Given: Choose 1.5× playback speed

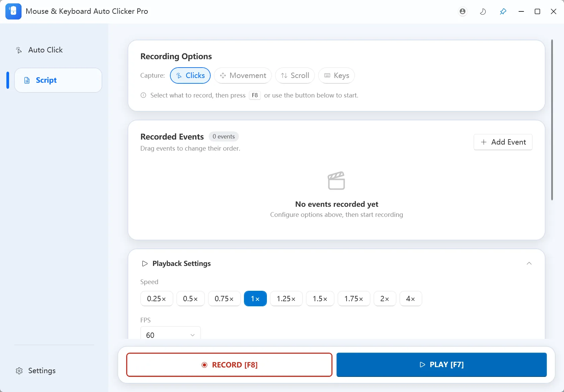Looking at the screenshot, I should pyautogui.click(x=320, y=299).
